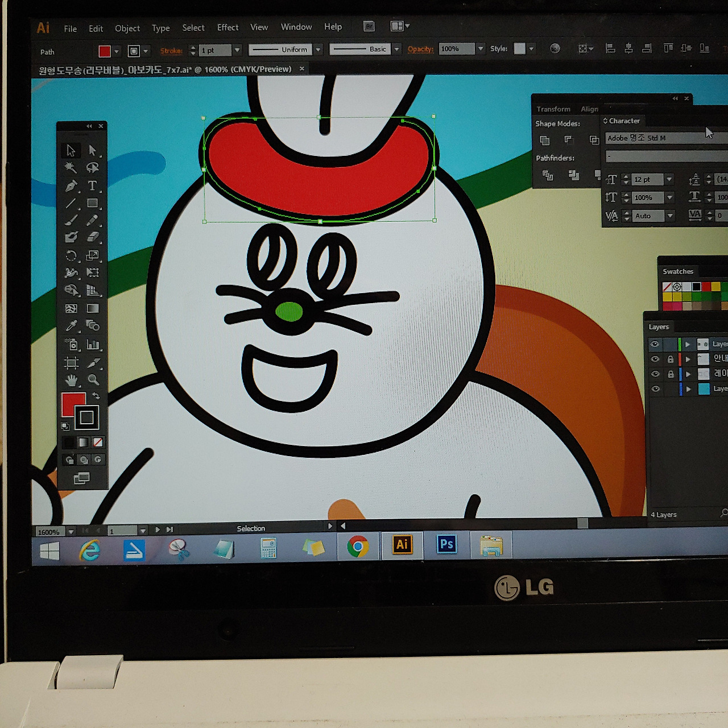Image resolution: width=728 pixels, height=728 pixels.
Task: Select the Paintbrush tool
Action: pos(71,220)
